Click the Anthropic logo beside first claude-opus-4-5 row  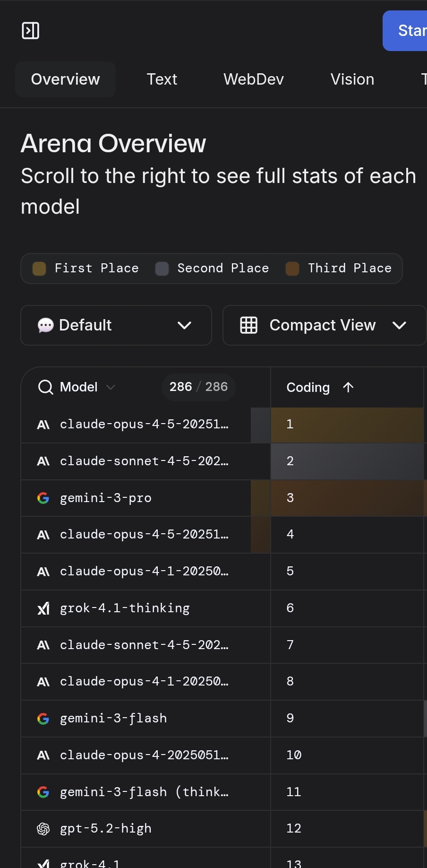coord(43,425)
